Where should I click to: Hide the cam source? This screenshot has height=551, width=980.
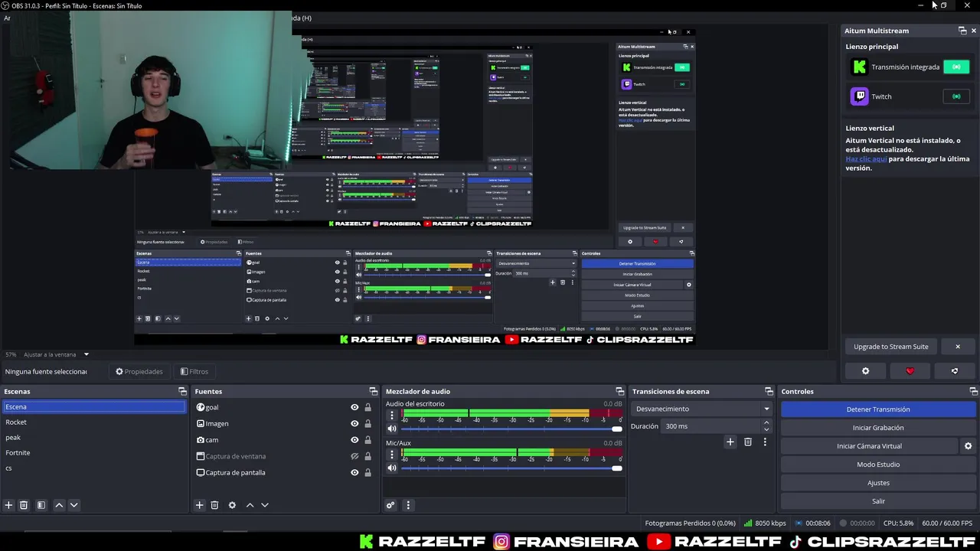tap(354, 440)
